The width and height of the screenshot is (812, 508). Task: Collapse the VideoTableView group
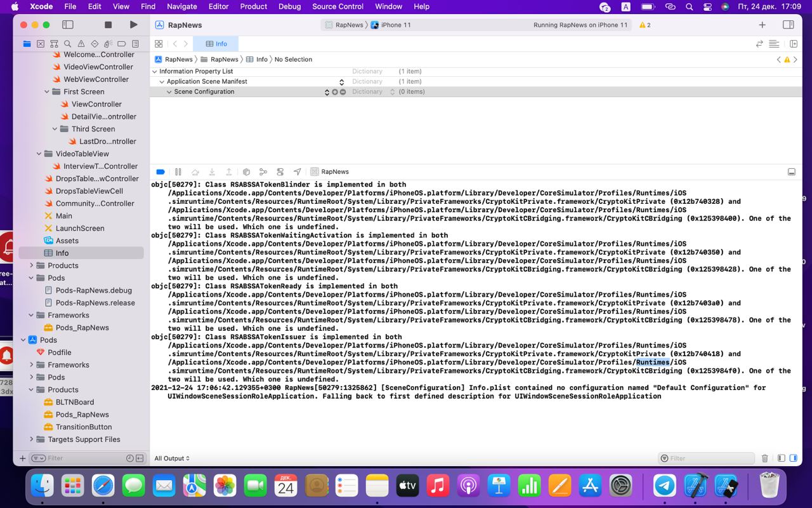tap(39, 154)
